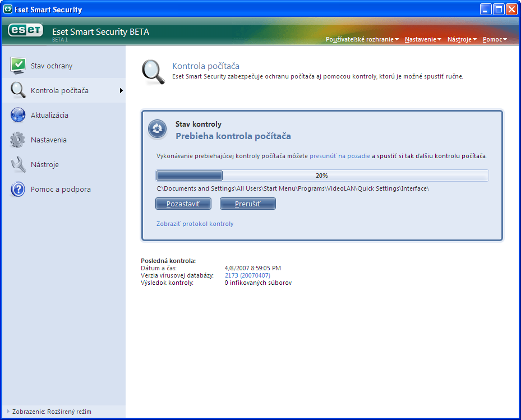This screenshot has width=521, height=420.
Task: Click the Kontrola počítača page heading
Action: point(206,66)
